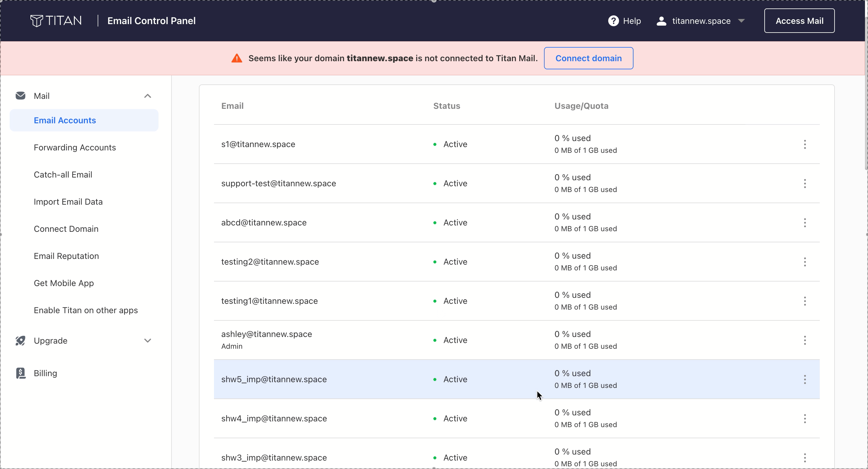Open Import Email Data
Image resolution: width=868 pixels, height=469 pixels.
(x=68, y=202)
